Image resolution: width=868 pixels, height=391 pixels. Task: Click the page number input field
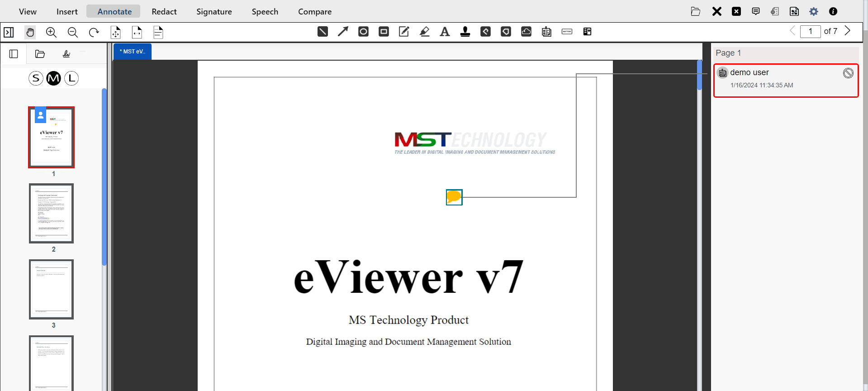811,31
